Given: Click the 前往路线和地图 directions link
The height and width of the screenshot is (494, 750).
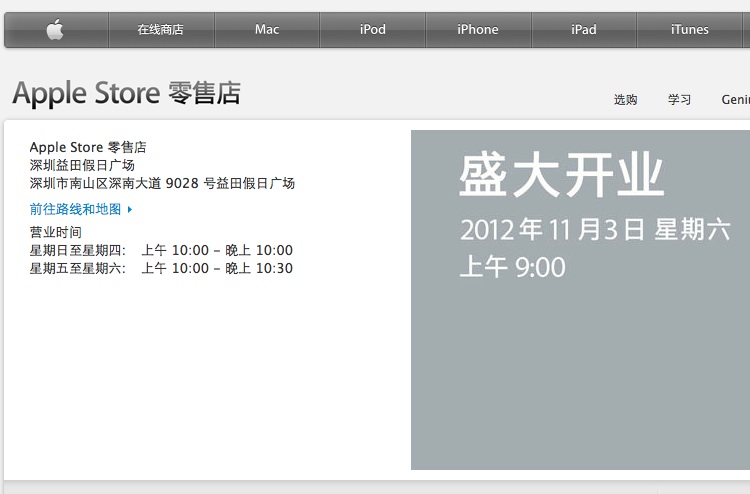Looking at the screenshot, I should pyautogui.click(x=76, y=209).
